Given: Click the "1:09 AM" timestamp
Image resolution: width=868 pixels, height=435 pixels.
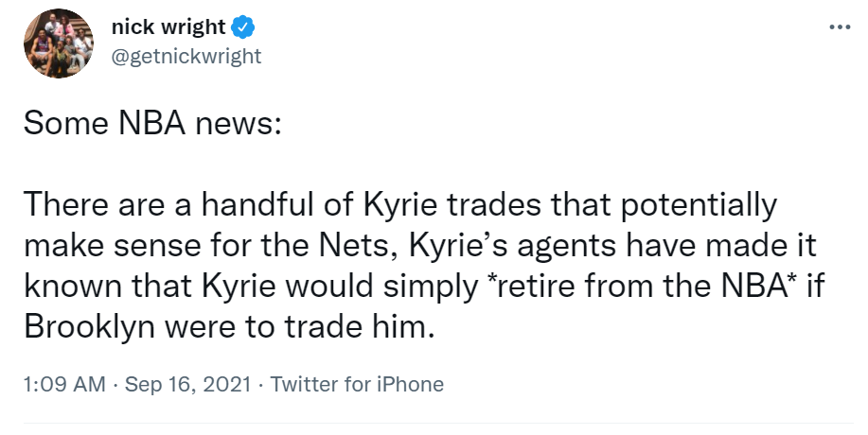Looking at the screenshot, I should coord(64,384).
